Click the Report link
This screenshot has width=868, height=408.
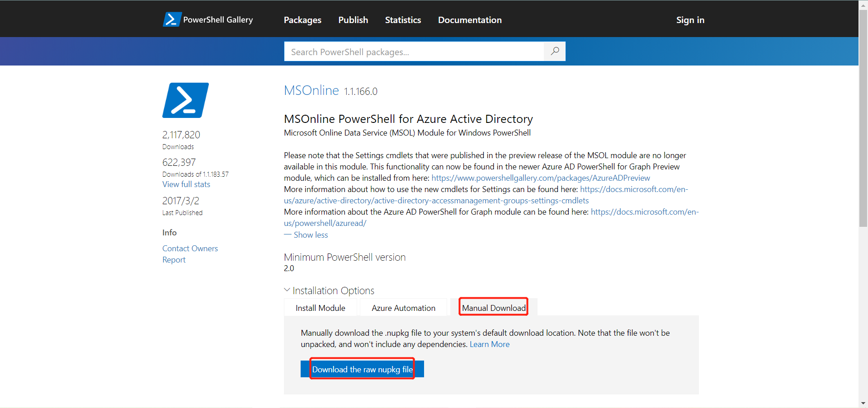point(174,260)
